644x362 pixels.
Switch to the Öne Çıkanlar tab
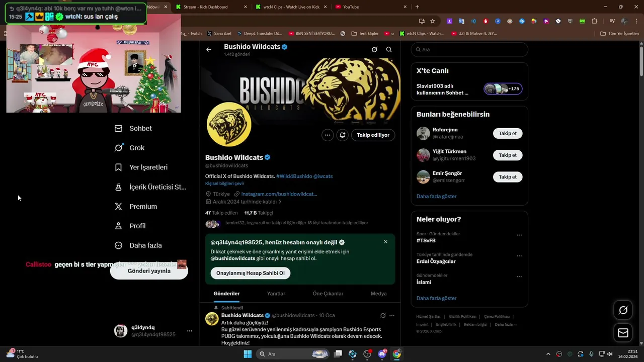(x=328, y=294)
